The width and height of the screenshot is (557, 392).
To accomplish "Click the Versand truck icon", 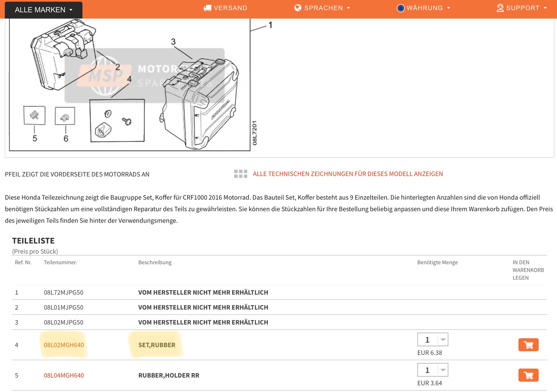I will point(207,8).
